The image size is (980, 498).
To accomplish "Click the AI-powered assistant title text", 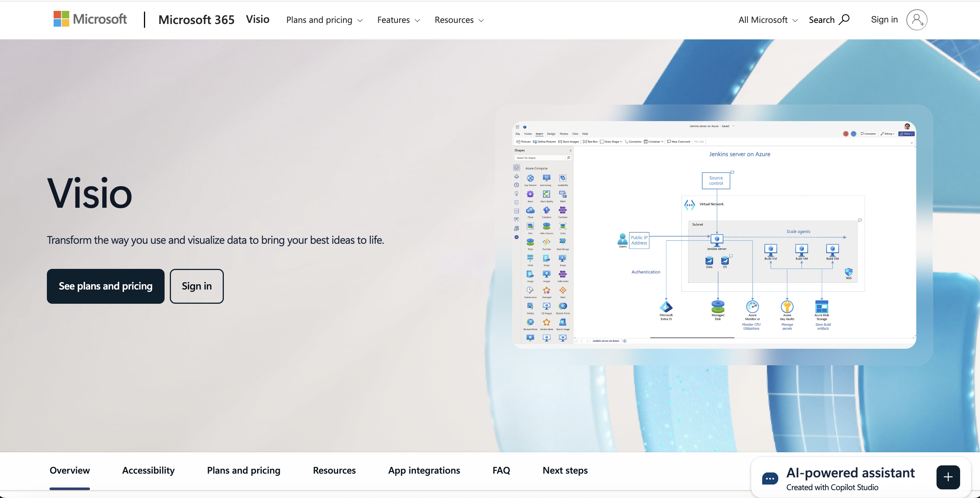I will pyautogui.click(x=850, y=472).
